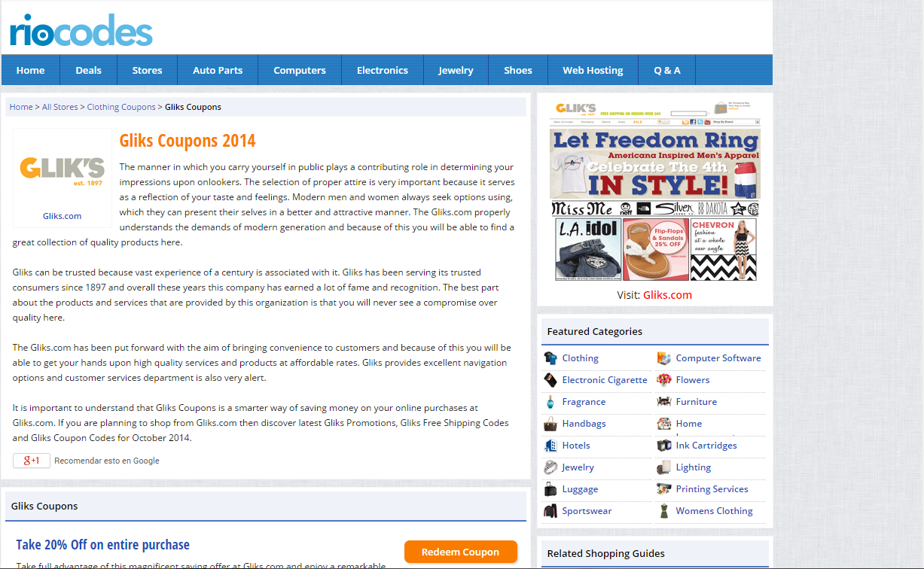Open the Shoes menu item
924x569 pixels.
pyautogui.click(x=518, y=70)
